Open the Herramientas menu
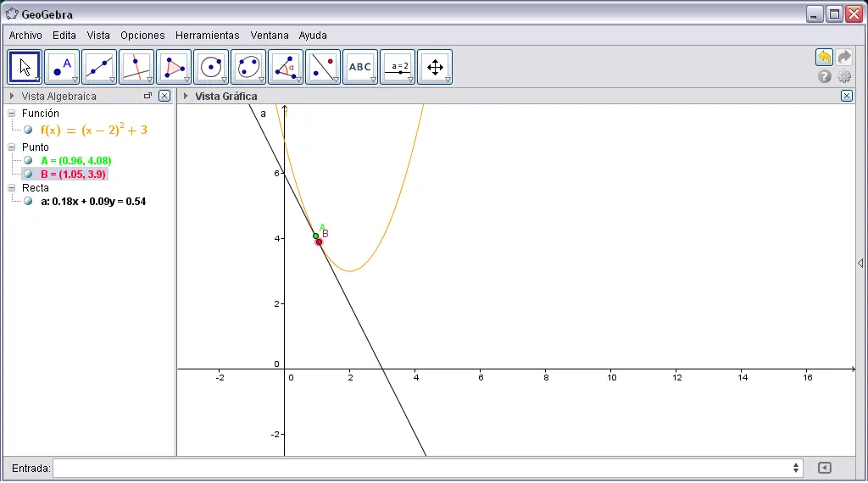 [207, 36]
